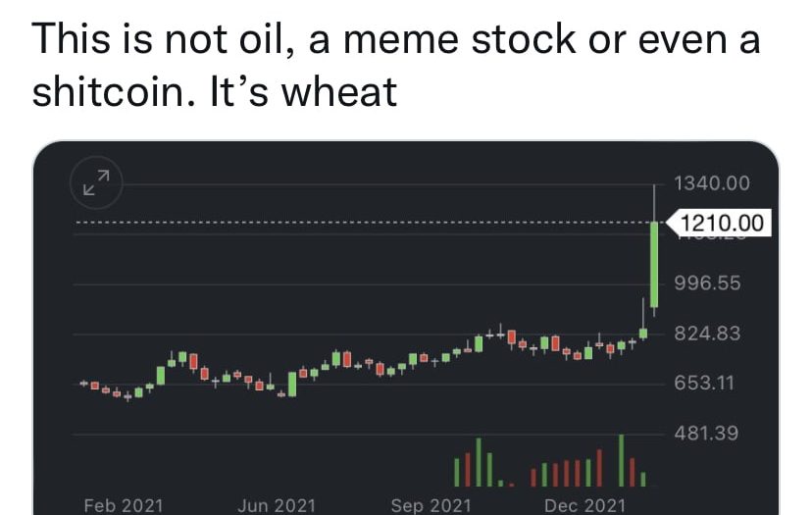Select the first candlestick on the chart's left

pos(84,383)
